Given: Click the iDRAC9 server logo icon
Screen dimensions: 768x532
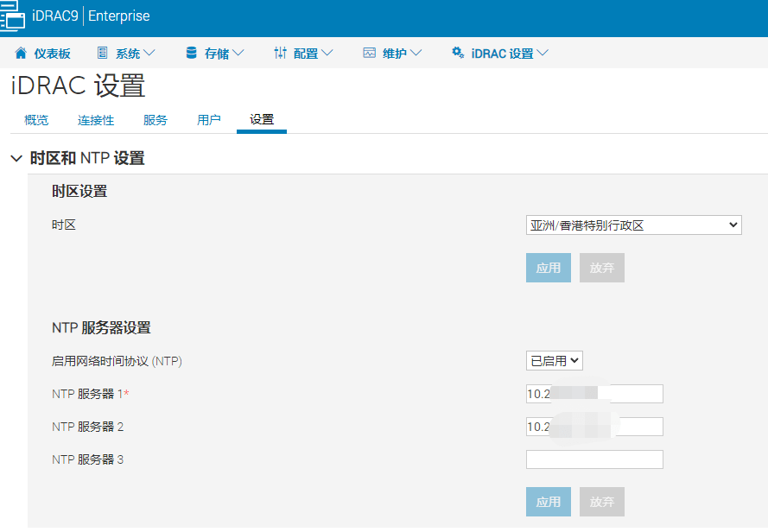Looking at the screenshot, I should [x=14, y=16].
